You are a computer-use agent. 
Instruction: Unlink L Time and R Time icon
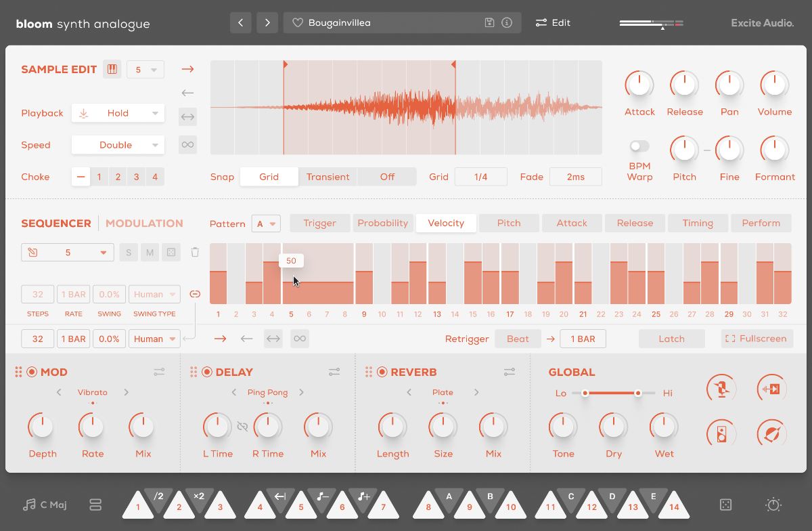(242, 426)
